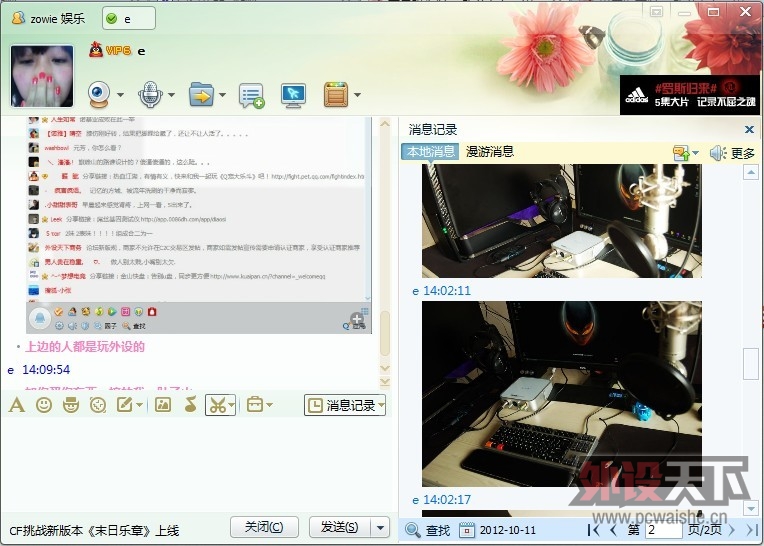
Task: Start a video call with webcam icon
Action: coord(99,94)
